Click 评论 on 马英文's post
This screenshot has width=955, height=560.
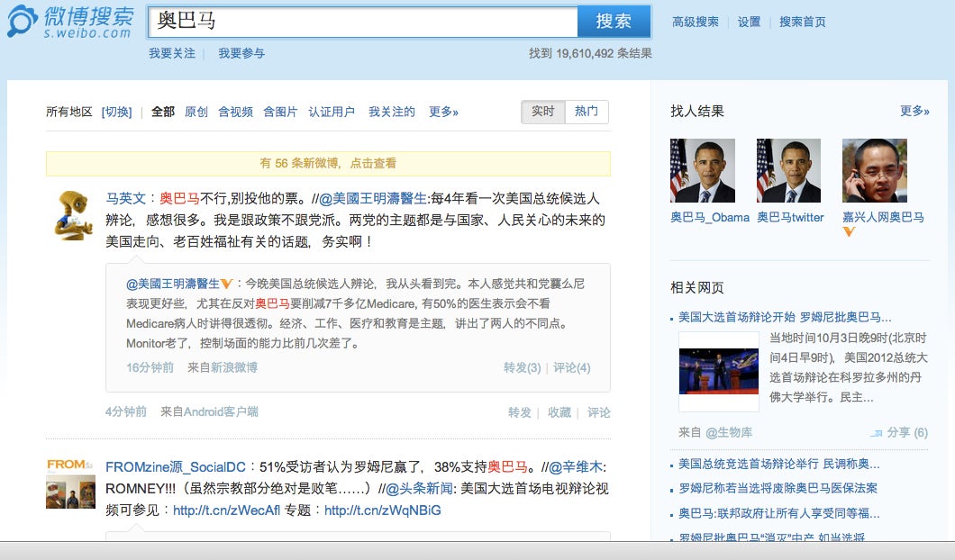(599, 412)
